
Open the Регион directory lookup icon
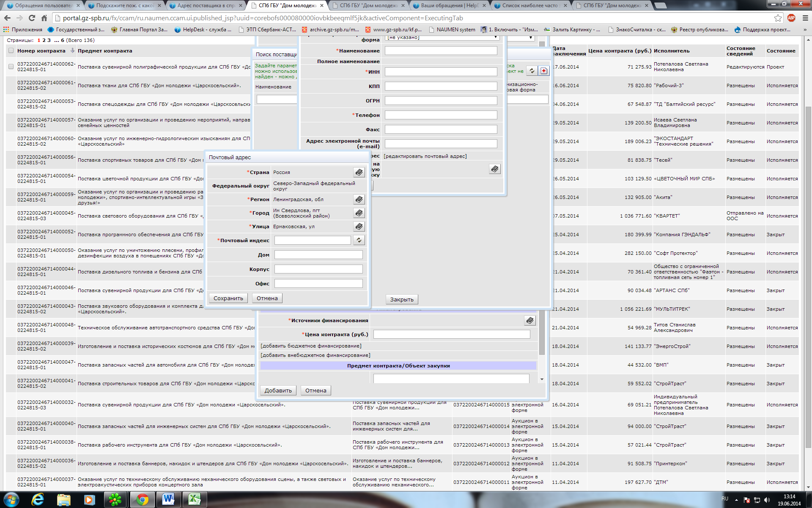point(359,199)
